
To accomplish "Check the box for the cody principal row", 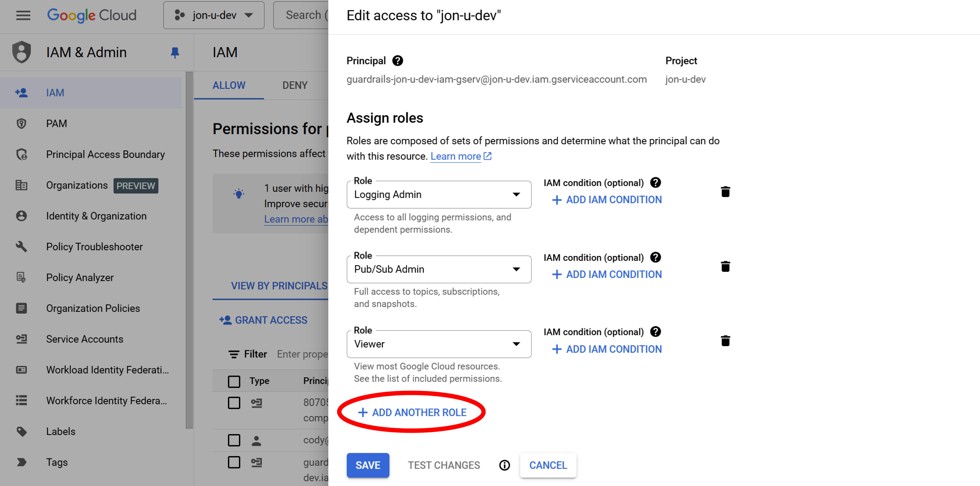I will click(234, 440).
